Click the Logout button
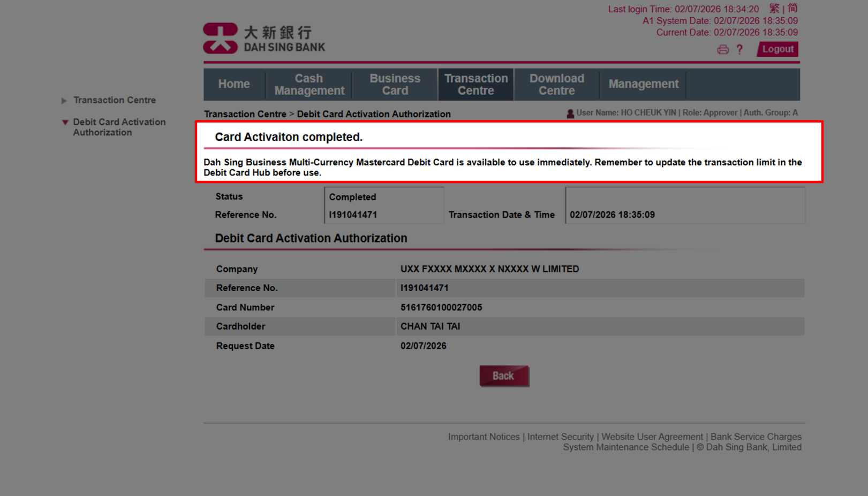Image resolution: width=868 pixels, height=496 pixels. coord(777,49)
